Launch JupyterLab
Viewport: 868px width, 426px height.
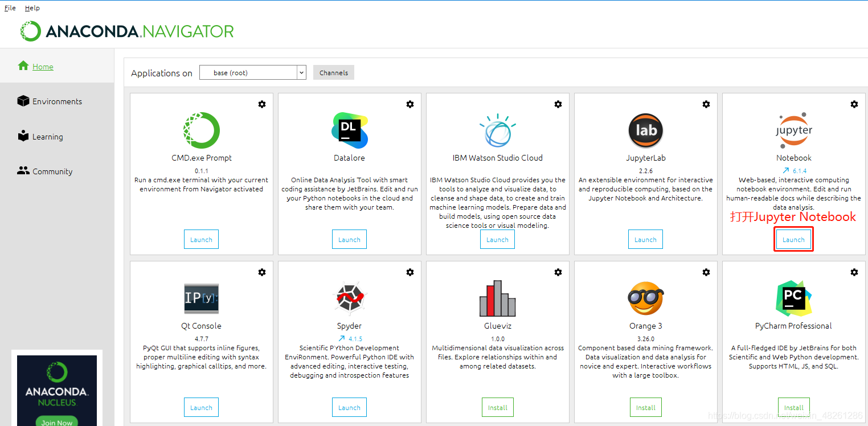(645, 240)
